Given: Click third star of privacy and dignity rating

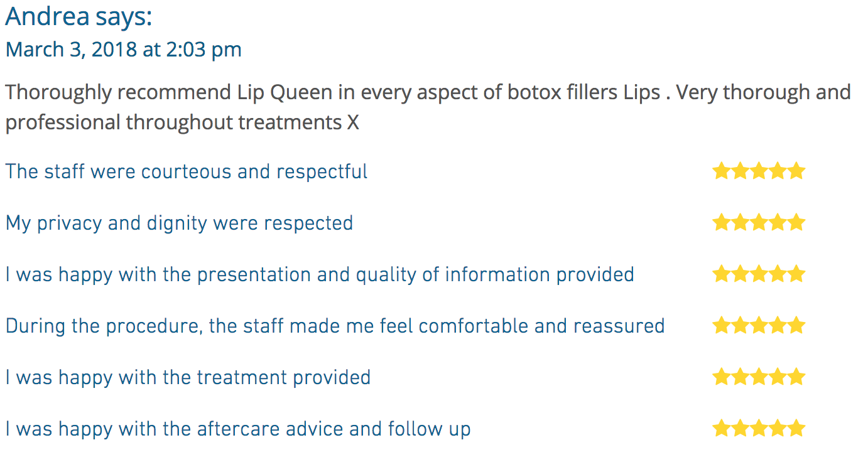Looking at the screenshot, I should point(759,222).
